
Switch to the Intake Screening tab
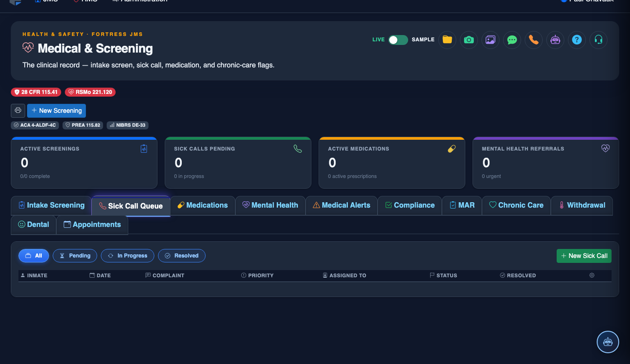tap(51, 205)
